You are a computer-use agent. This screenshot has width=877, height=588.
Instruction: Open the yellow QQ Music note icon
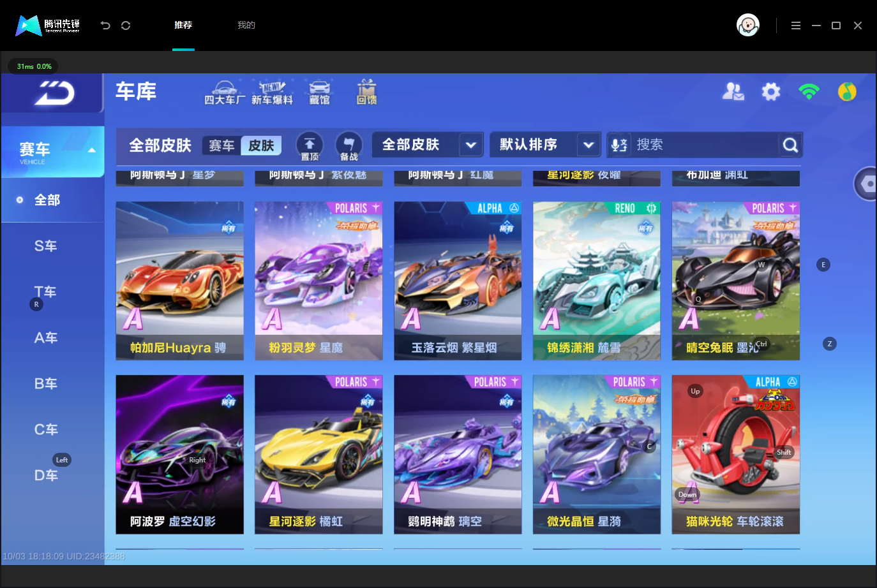[x=847, y=92]
